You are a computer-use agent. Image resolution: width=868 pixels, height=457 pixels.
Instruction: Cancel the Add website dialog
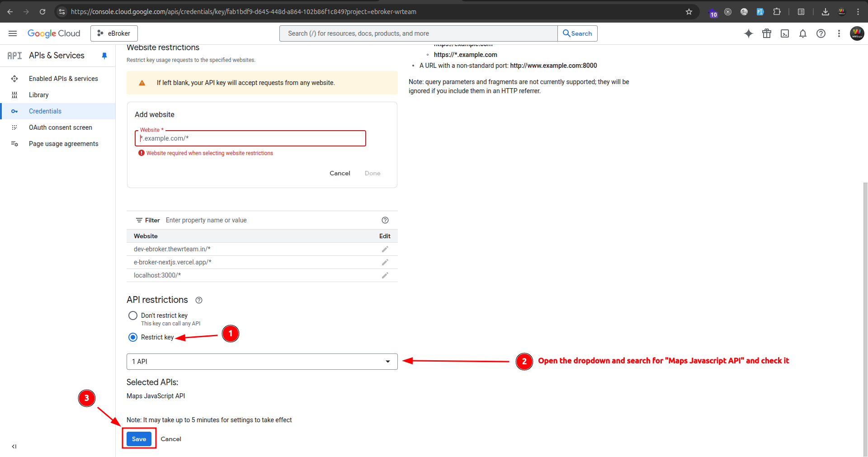(340, 173)
